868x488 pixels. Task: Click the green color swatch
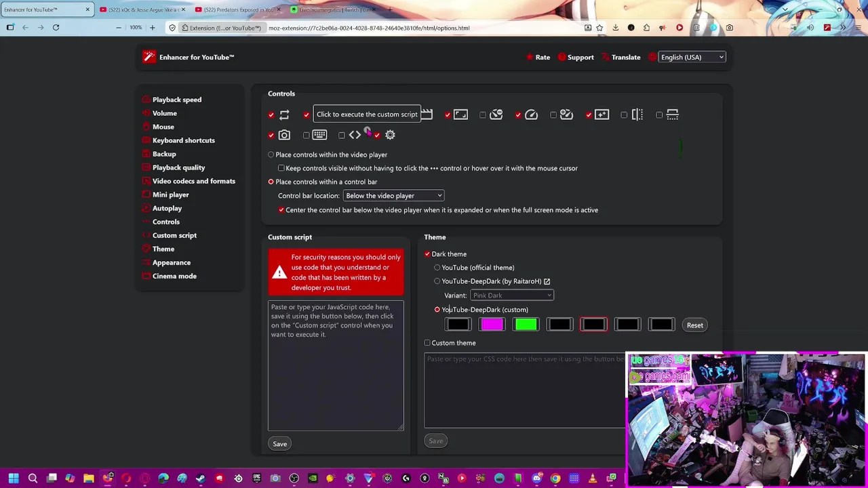pyautogui.click(x=526, y=325)
